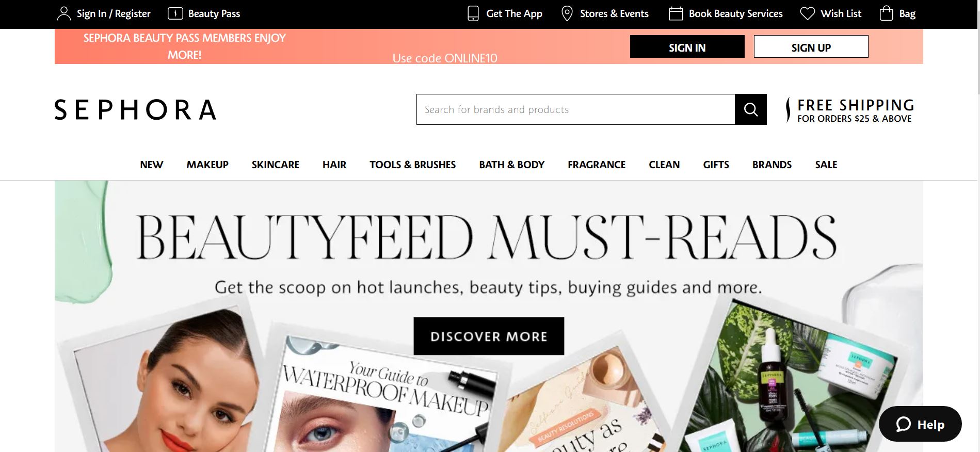Open the FRAGRANCE menu

(x=597, y=165)
